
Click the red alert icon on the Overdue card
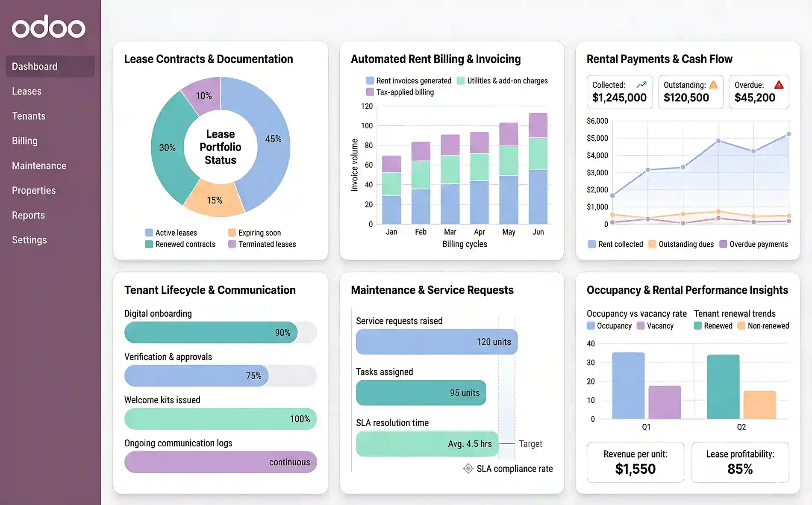(780, 85)
